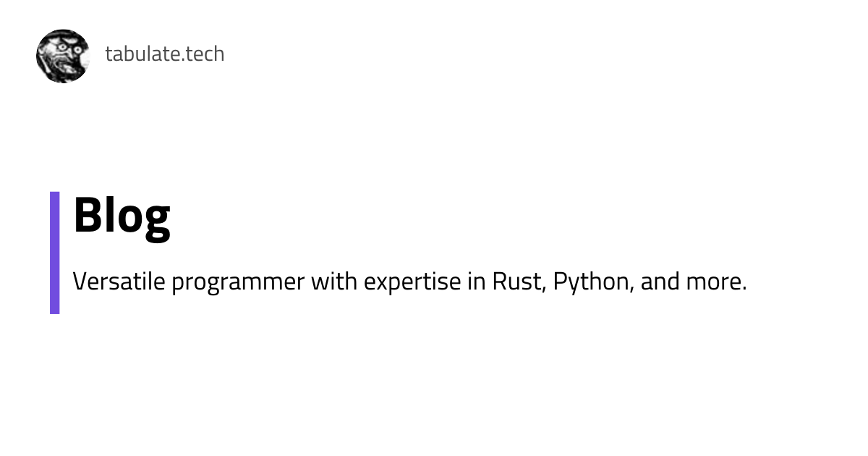Click the purple vertical accent bar
The height and width of the screenshot is (456, 868).
pos(54,253)
